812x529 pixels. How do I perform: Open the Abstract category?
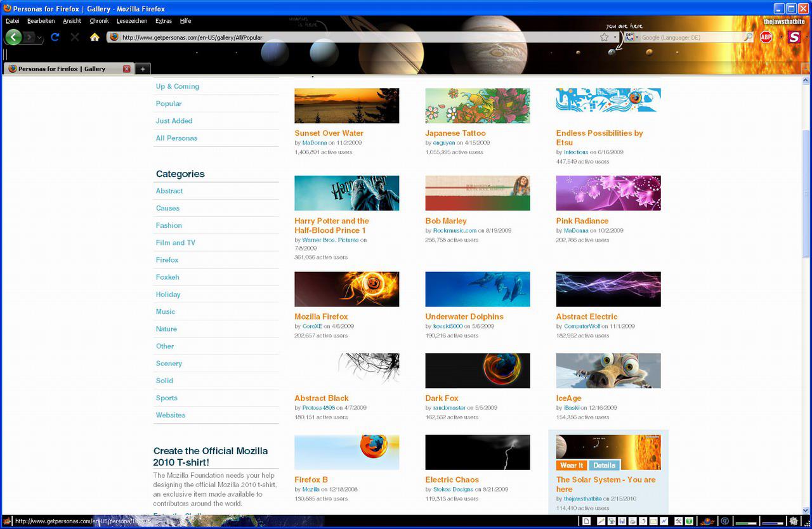point(169,191)
